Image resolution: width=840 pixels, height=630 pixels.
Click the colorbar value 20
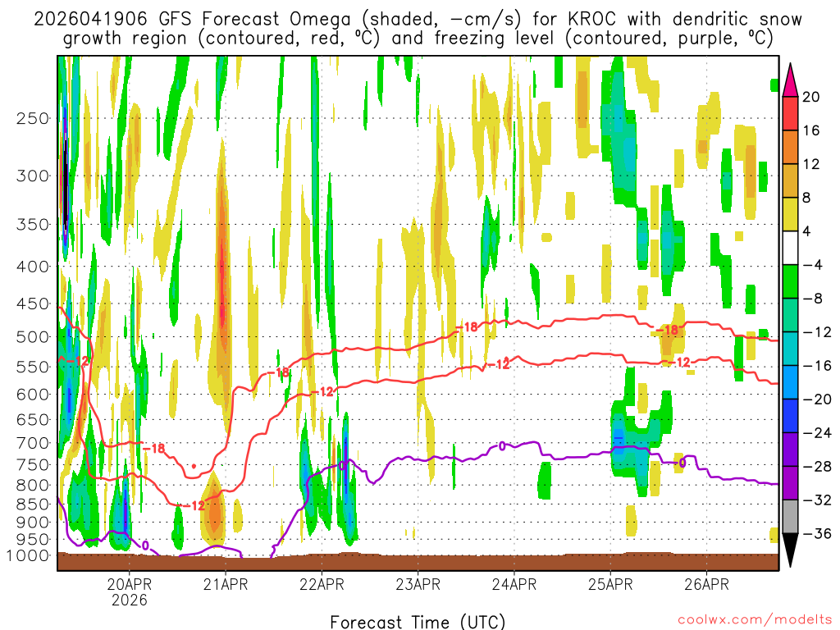pos(811,97)
